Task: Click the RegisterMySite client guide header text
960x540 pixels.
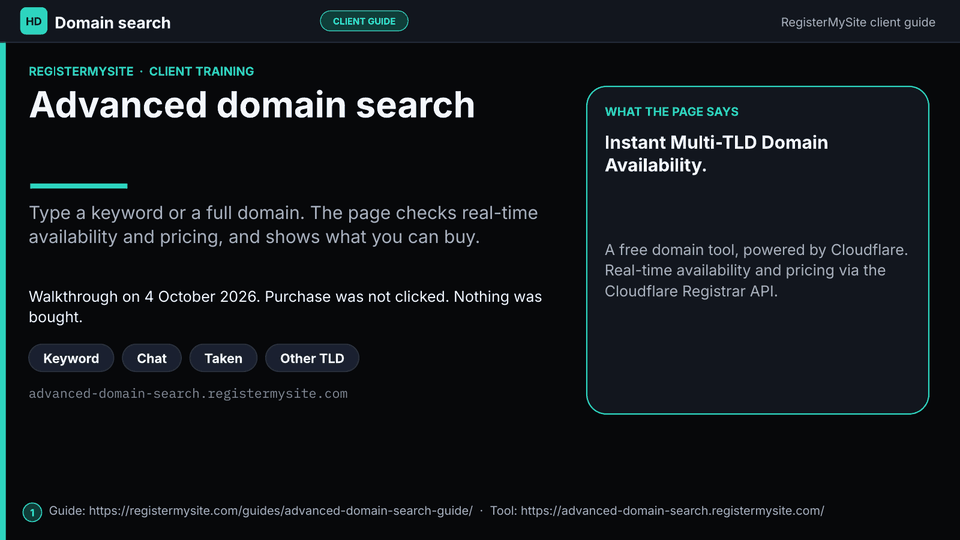Action: pyautogui.click(x=858, y=22)
